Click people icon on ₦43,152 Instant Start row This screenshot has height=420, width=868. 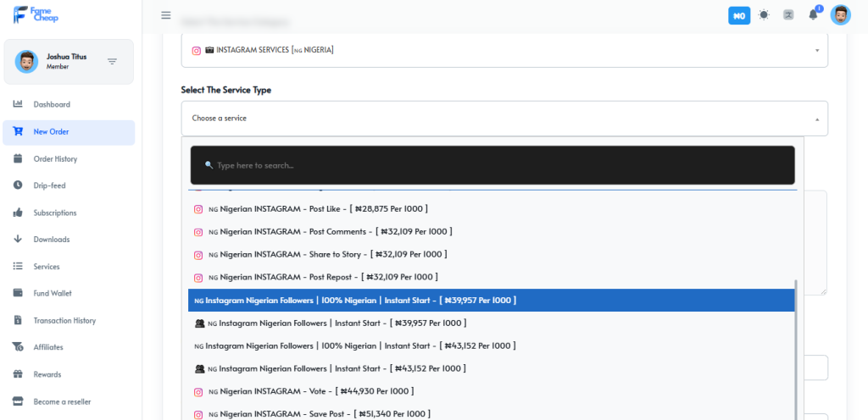point(200,368)
